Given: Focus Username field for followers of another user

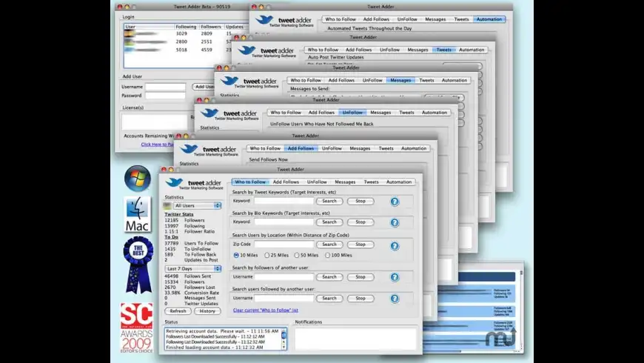Looking at the screenshot, I should click(x=284, y=277).
